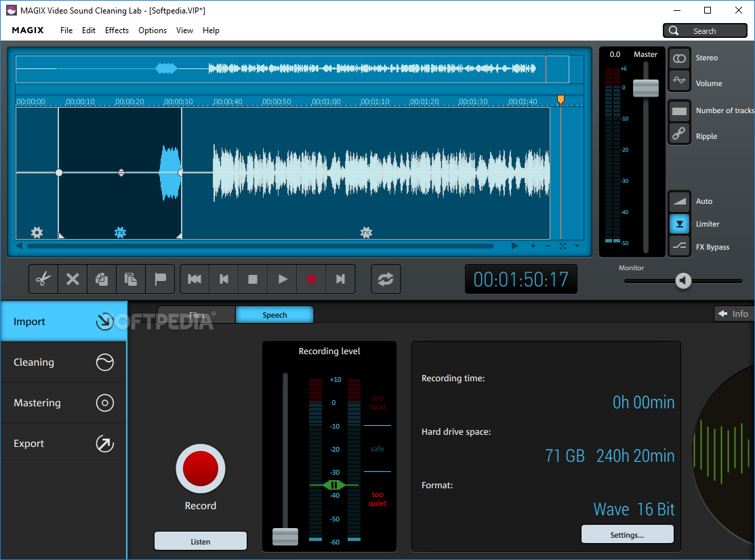Toggle the Volume curve icon
Viewport: 755px width, 560px height.
click(679, 81)
